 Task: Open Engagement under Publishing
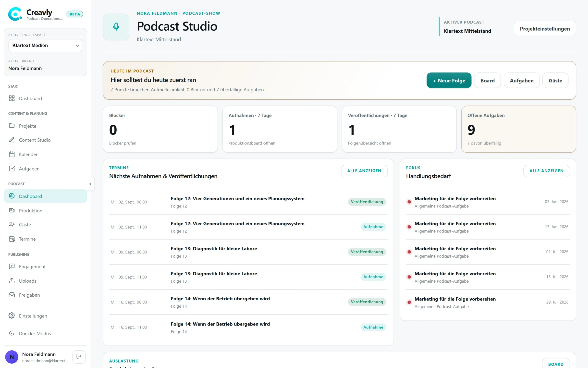pos(45,266)
